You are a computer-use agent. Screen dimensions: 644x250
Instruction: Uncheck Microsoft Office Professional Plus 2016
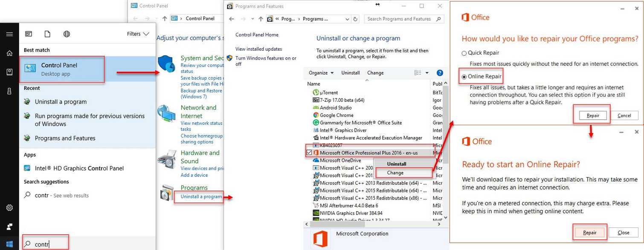pyautogui.click(x=310, y=152)
